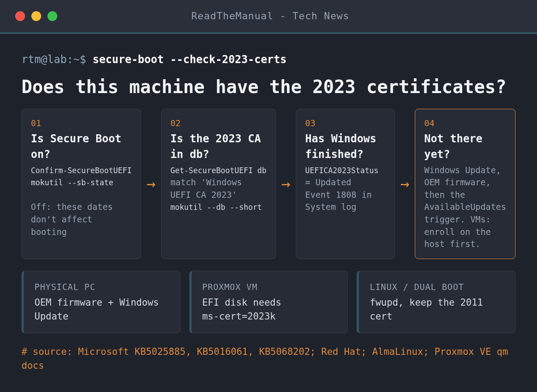Click the PROXMOX VM card label

click(x=230, y=287)
